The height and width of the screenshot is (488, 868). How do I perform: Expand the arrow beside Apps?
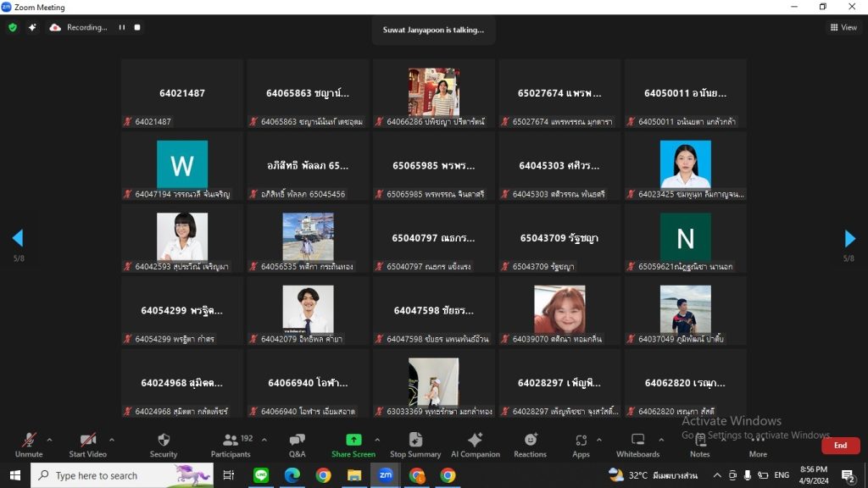click(599, 440)
